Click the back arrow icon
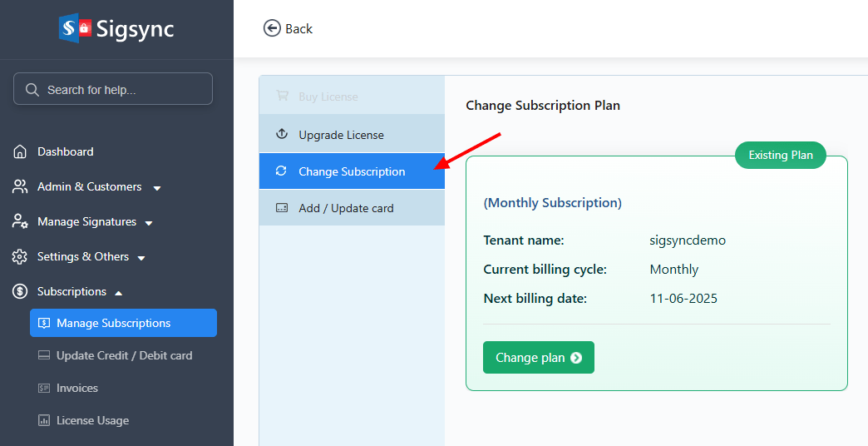The width and height of the screenshot is (868, 446). [x=272, y=28]
